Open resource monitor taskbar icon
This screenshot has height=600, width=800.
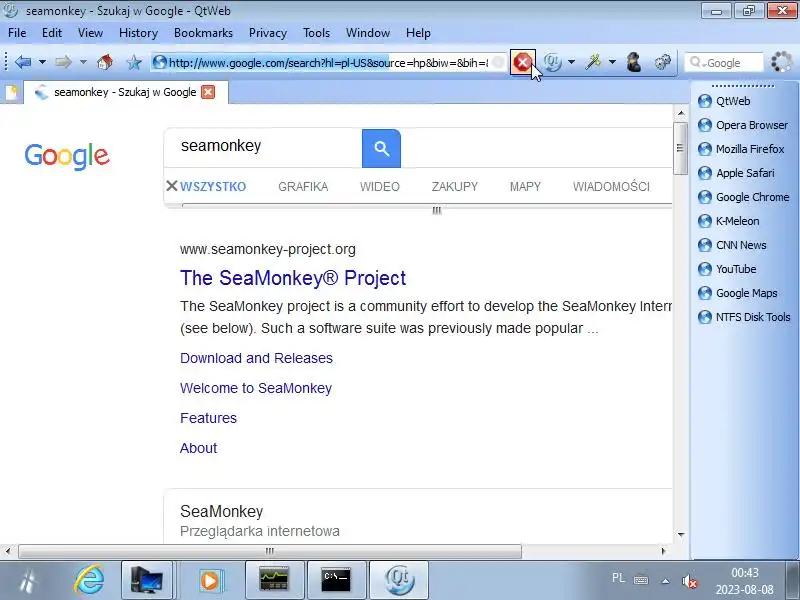pos(274,580)
